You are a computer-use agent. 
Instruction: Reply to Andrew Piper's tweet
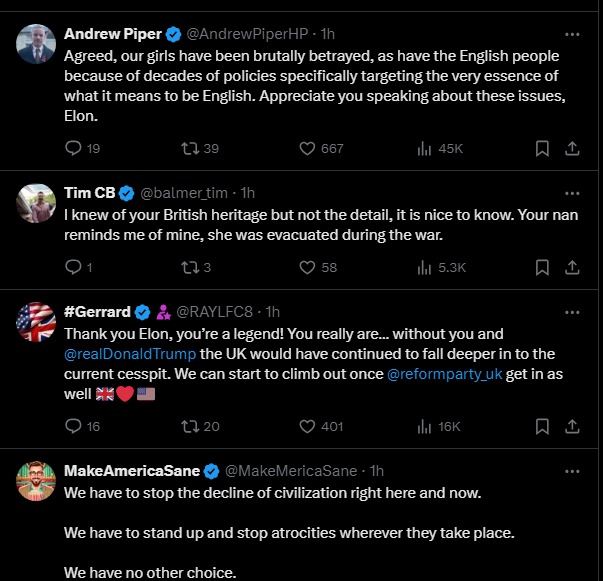click(x=73, y=148)
